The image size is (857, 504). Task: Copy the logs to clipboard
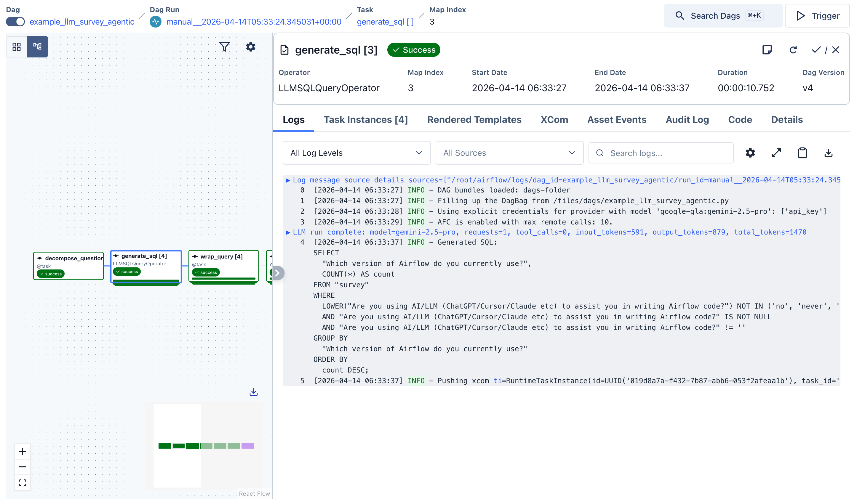pyautogui.click(x=802, y=153)
